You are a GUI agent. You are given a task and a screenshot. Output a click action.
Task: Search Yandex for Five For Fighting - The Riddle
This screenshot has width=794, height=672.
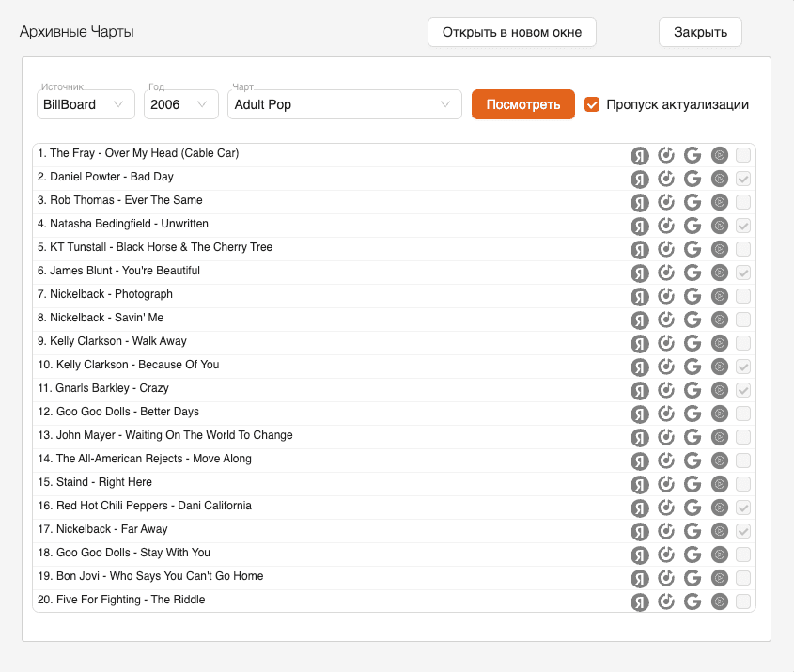coord(640,602)
